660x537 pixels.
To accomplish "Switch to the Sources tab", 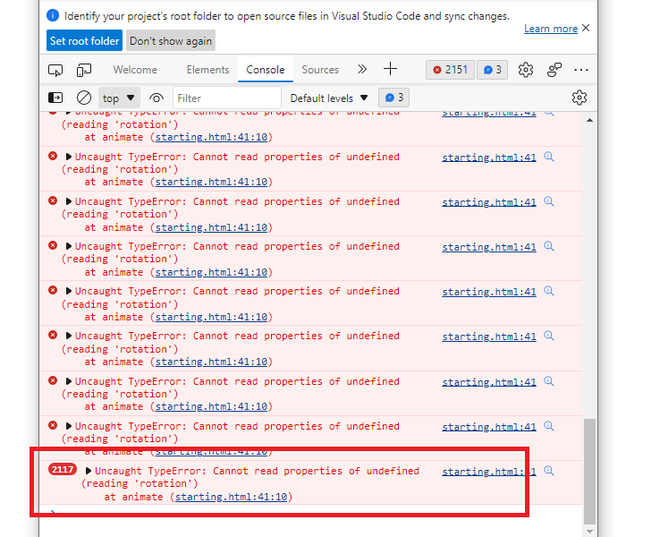I will tap(320, 70).
